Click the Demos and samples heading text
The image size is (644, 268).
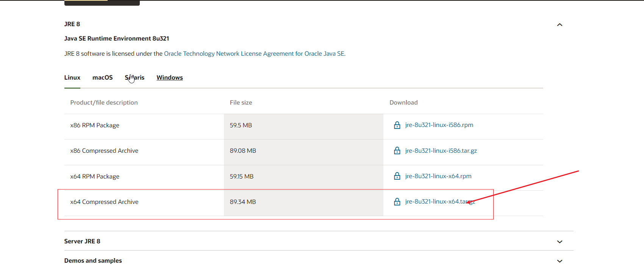pyautogui.click(x=93, y=260)
